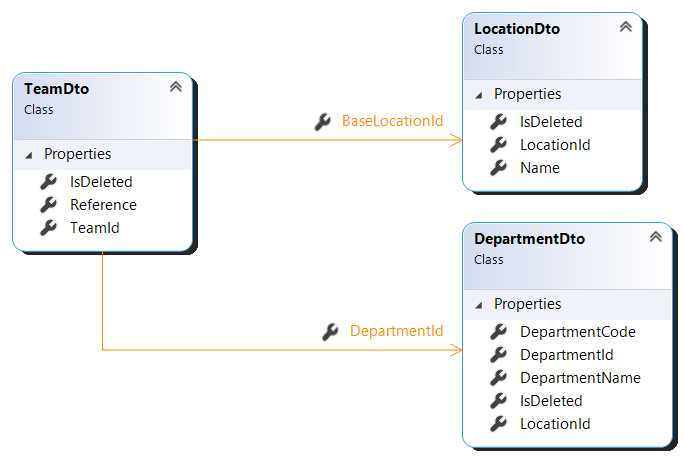Viewport: 684px width, 458px height.
Task: Select the DepartmentDto class header title
Action: [529, 239]
